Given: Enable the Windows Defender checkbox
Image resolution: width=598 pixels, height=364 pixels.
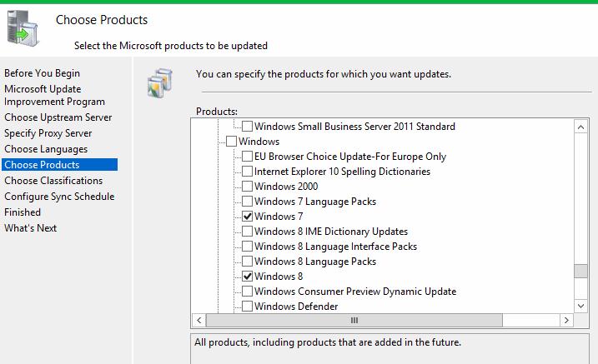Looking at the screenshot, I should click(x=247, y=307).
